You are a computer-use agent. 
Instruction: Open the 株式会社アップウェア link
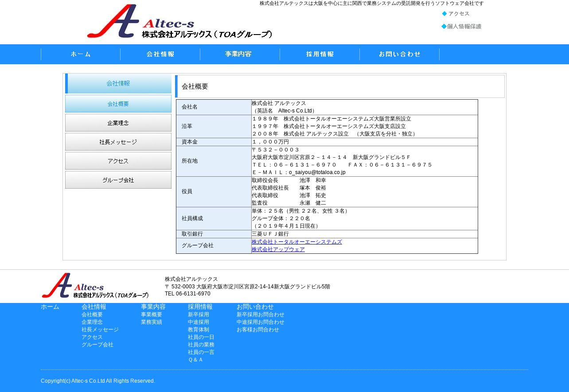278,249
